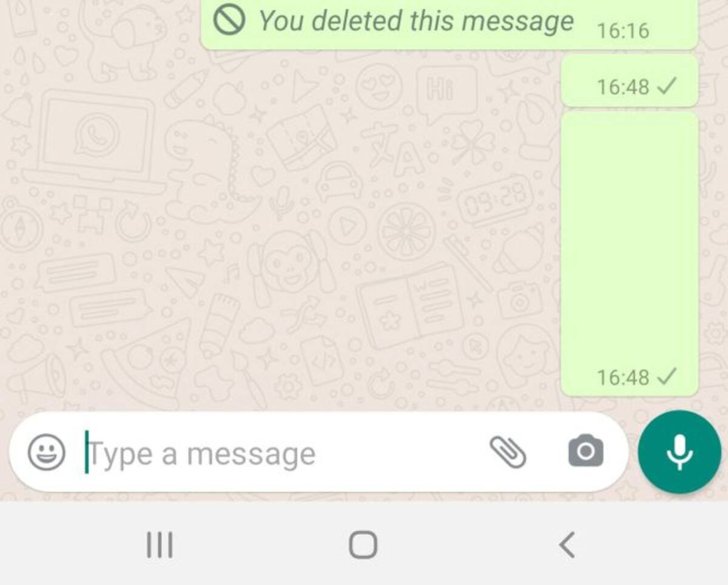This screenshot has width=728, height=585.
Task: Open the camera from the message bar
Action: coord(585,452)
